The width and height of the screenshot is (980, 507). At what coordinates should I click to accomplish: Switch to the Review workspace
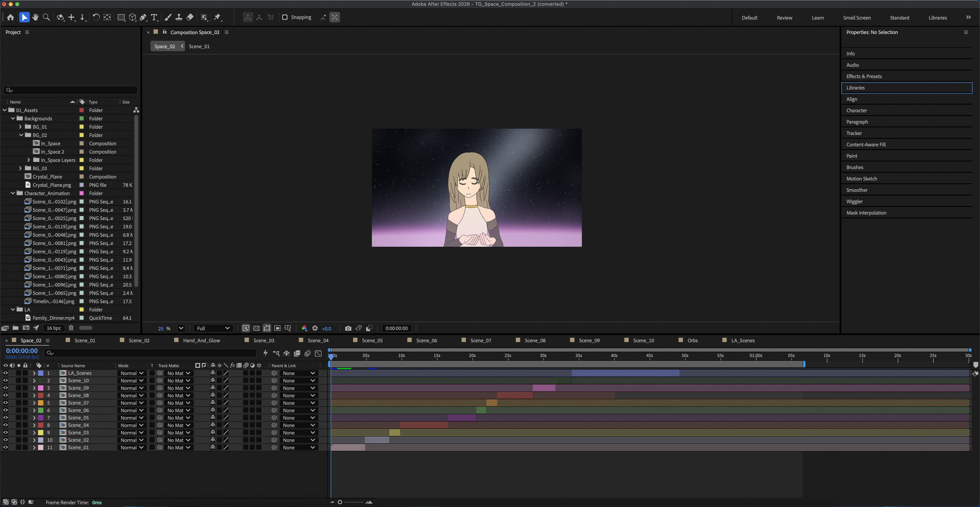pos(784,18)
